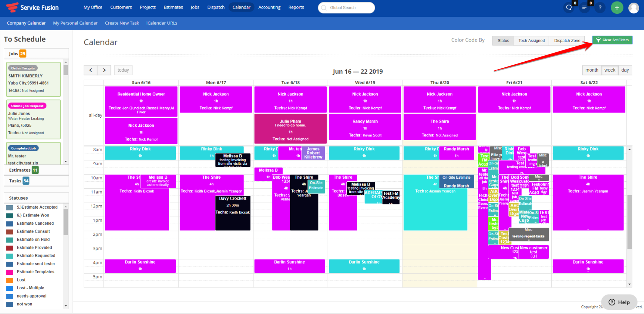Click the today button
Viewport: 644px width, 314px height.
pyautogui.click(x=123, y=70)
